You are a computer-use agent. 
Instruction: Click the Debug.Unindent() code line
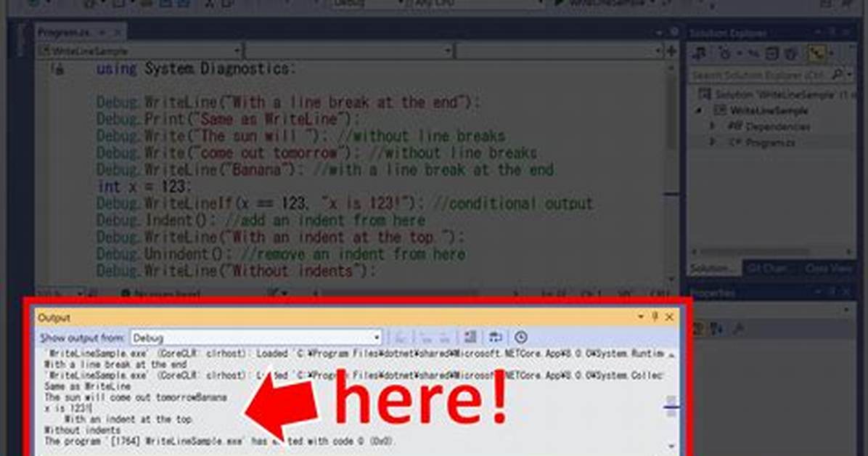coord(281,253)
